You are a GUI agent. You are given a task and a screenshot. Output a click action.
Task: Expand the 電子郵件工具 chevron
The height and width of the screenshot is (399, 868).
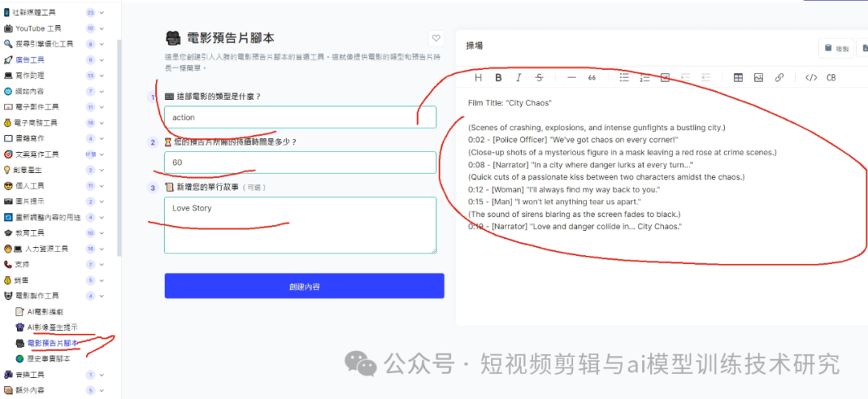coord(102,107)
